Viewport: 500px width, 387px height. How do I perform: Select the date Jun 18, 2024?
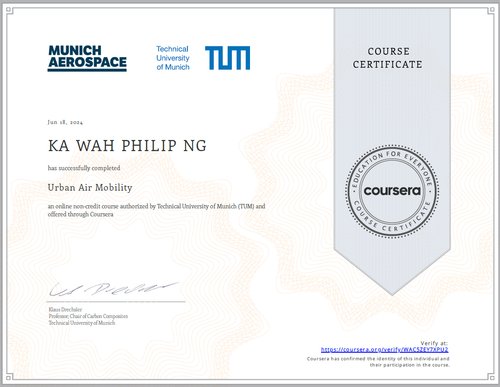tap(65, 122)
